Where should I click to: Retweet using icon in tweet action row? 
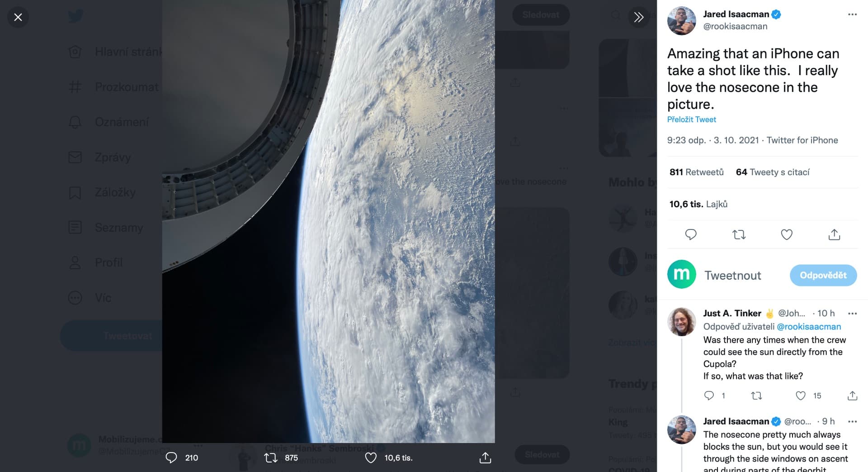click(x=739, y=234)
